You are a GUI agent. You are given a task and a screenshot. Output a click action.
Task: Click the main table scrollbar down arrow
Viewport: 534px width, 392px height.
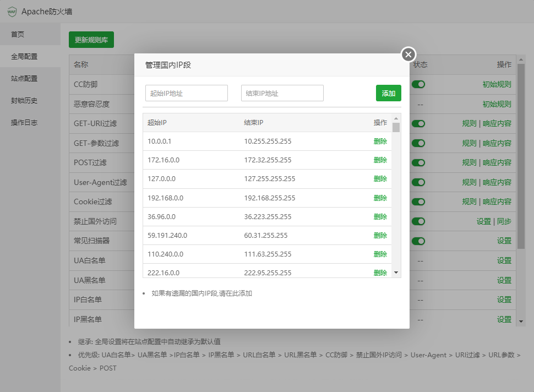(x=521, y=320)
